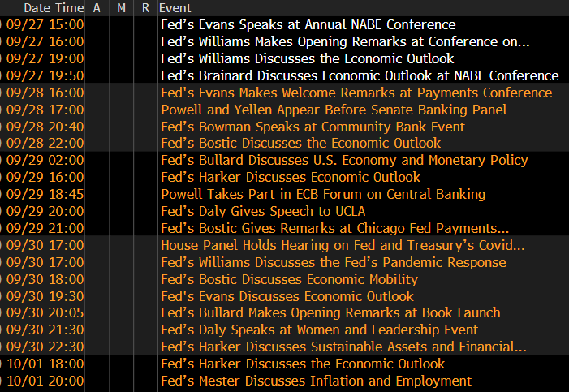
Task: Select Williams Discusses the Fed's Pandemic Response
Action: pos(333,262)
